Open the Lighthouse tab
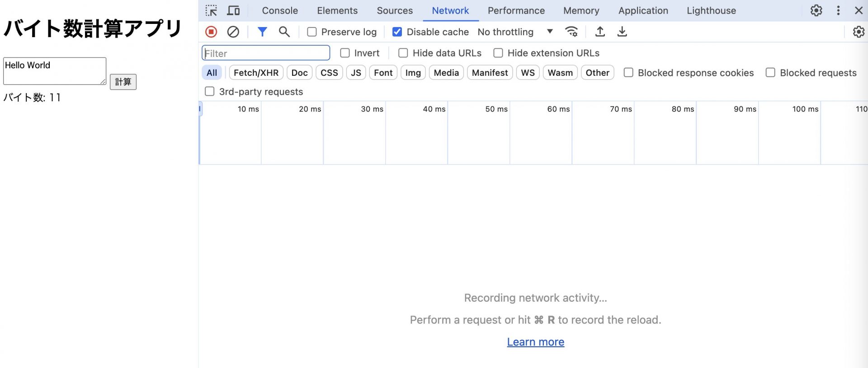This screenshot has height=368, width=868. click(711, 10)
